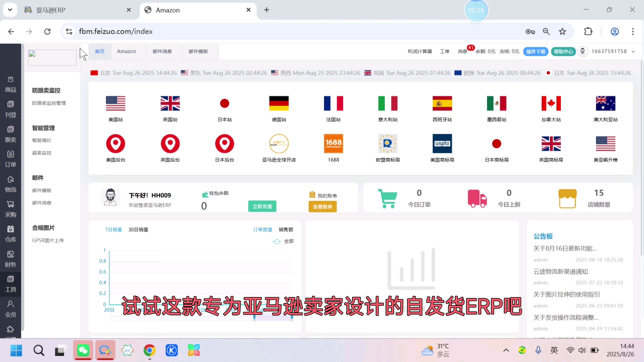644x362 pixels.
Task: Expand the account 16637591758 dropdown arrow
Action: (633, 52)
